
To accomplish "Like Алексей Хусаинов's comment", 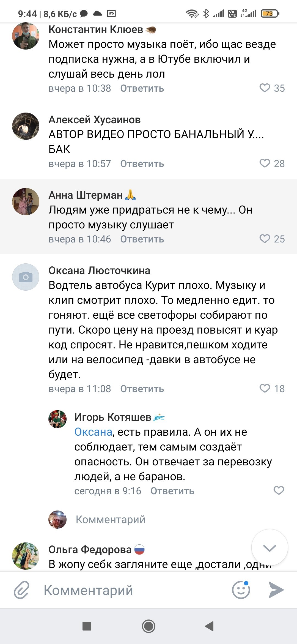I will point(265,163).
